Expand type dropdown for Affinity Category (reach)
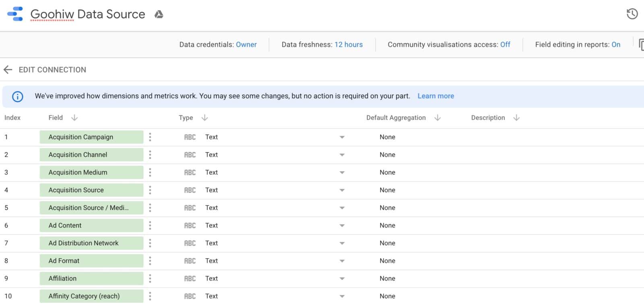Viewport: 644px width, 305px height. pos(342,296)
